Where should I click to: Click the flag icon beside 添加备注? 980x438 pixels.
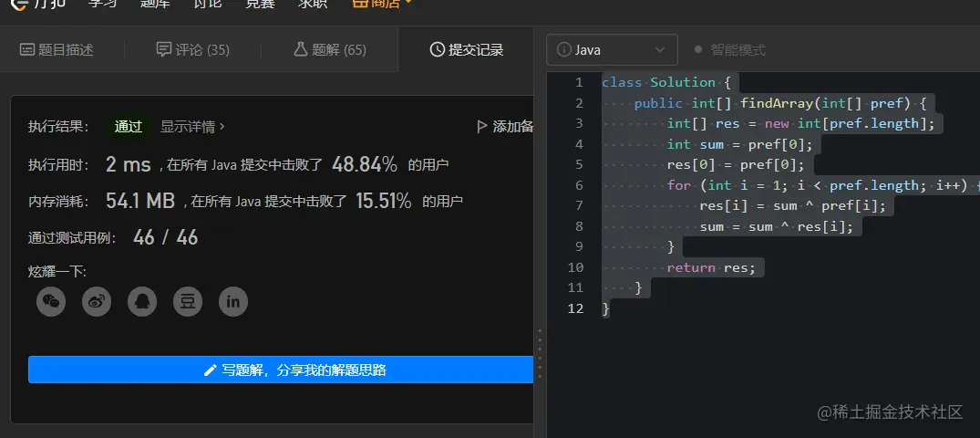[x=482, y=127]
